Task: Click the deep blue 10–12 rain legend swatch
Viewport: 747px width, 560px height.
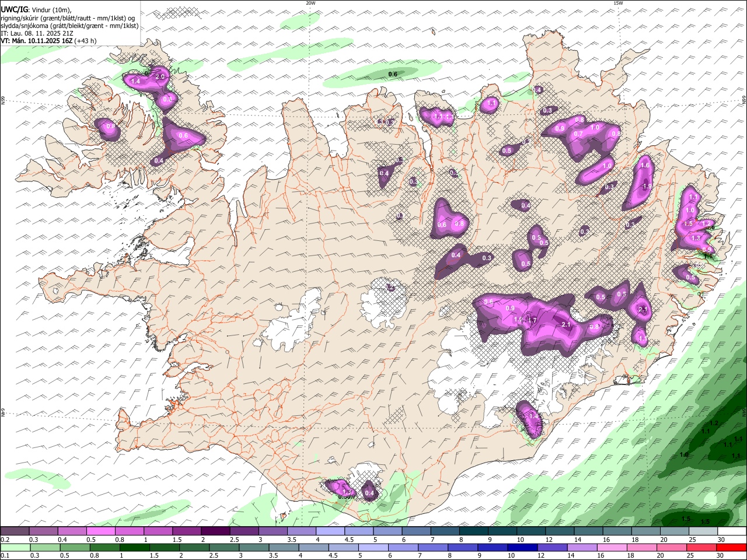Action: tap(523, 548)
